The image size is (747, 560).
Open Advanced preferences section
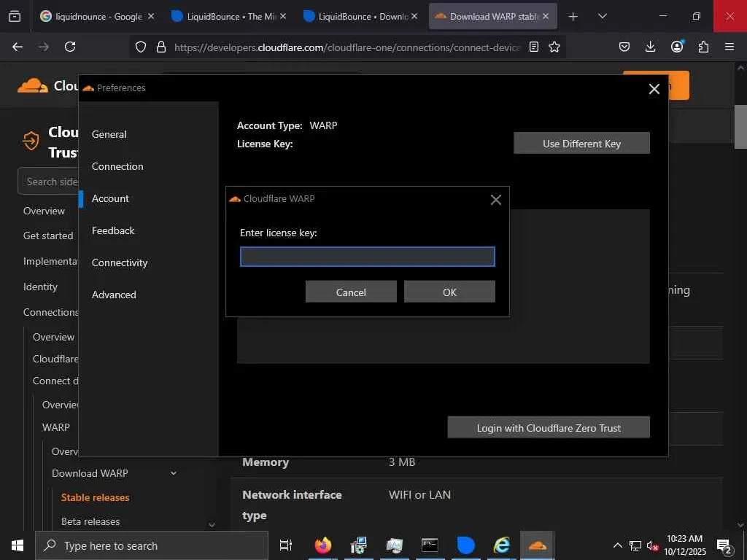(x=114, y=295)
